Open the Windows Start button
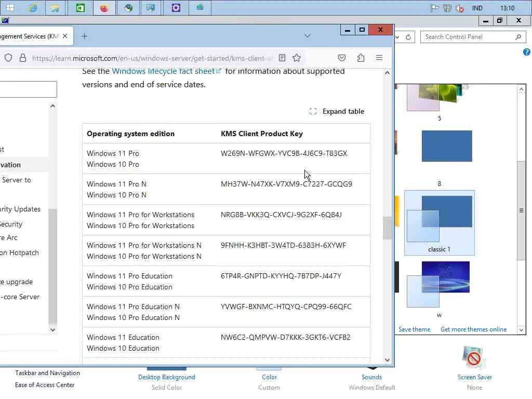532x399 pixels. point(10,7)
